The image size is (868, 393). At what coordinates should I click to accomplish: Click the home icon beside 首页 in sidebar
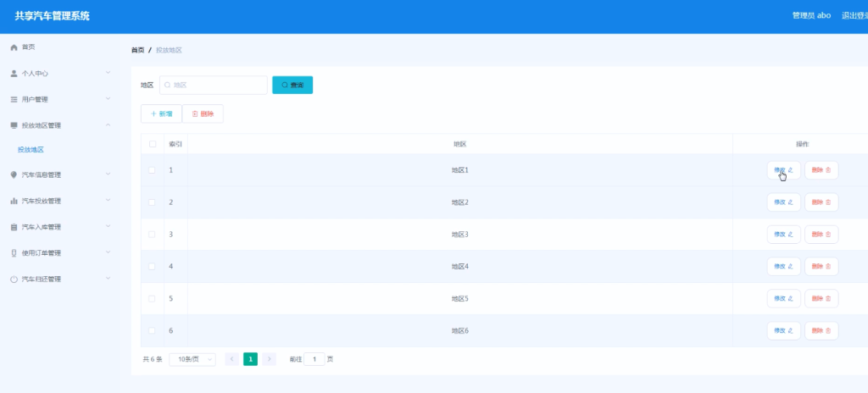pos(14,47)
